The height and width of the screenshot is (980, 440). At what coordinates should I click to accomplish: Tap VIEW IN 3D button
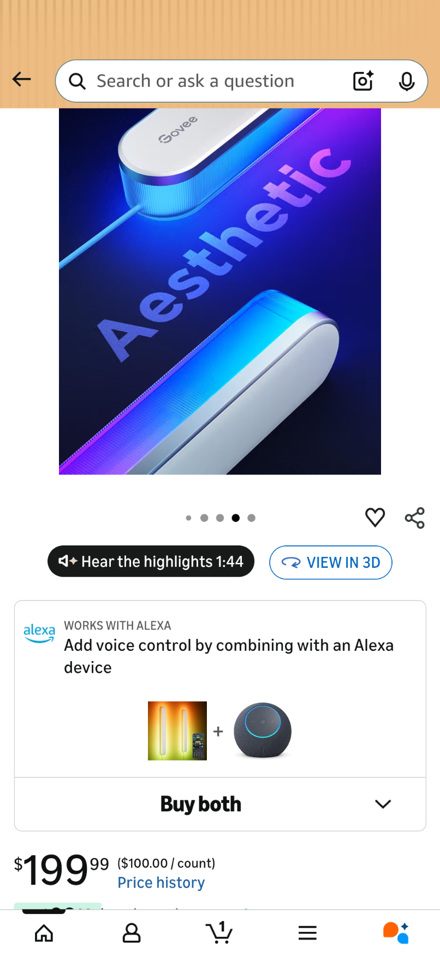331,562
